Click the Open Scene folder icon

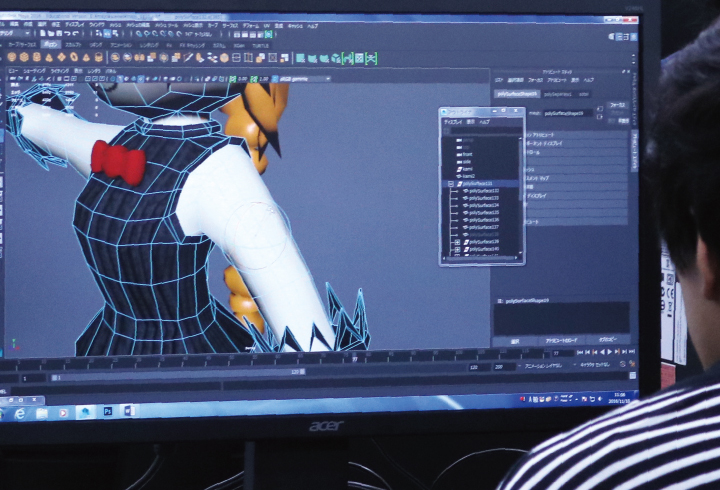pos(51,34)
